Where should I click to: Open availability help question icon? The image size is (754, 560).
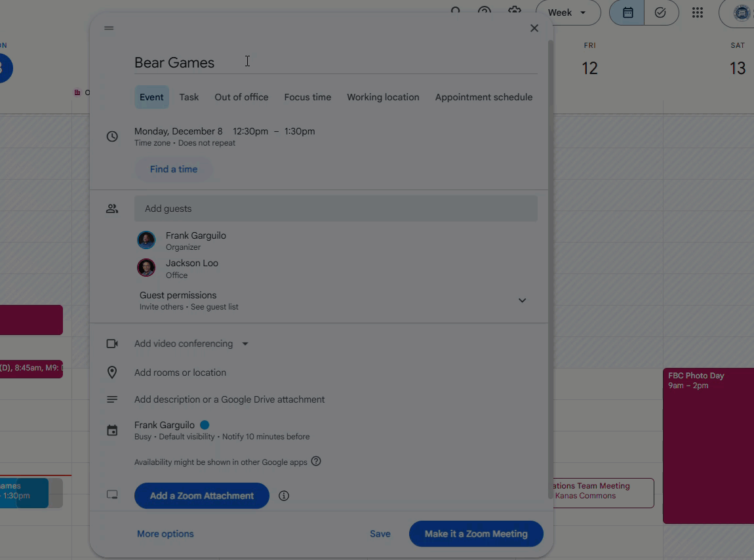pos(316,462)
